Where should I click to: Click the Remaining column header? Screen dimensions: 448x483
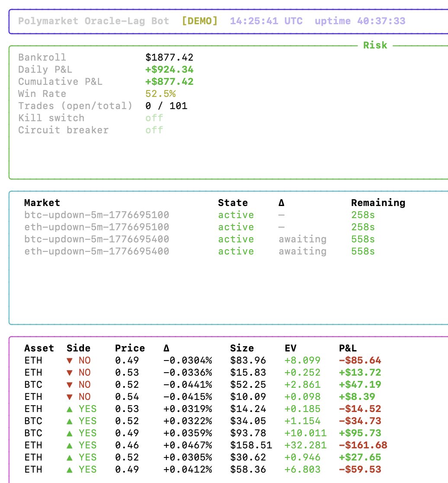[378, 203]
